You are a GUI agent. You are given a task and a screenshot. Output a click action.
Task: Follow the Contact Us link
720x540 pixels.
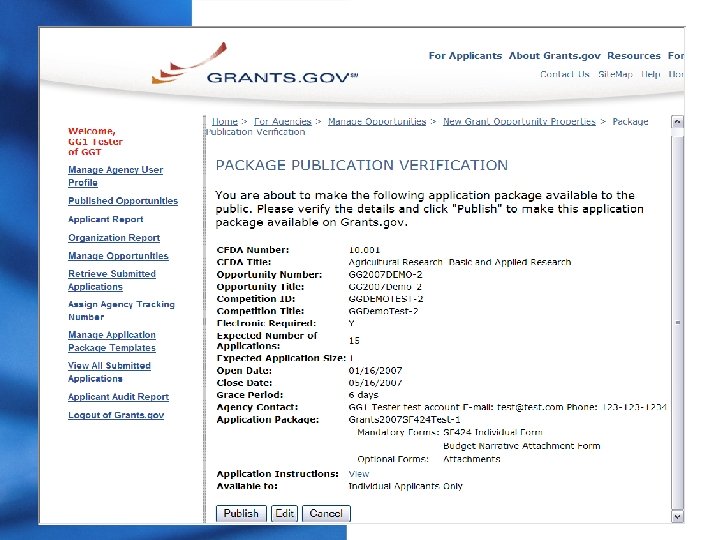[x=565, y=74]
